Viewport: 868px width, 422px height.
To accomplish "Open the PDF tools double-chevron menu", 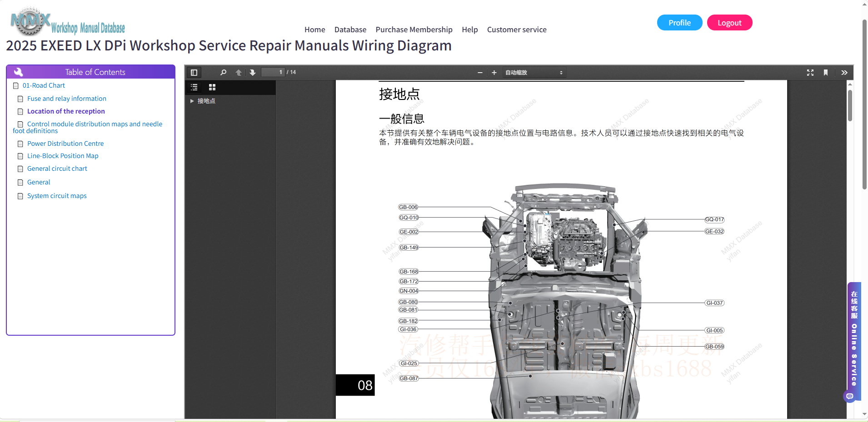I will (x=844, y=73).
